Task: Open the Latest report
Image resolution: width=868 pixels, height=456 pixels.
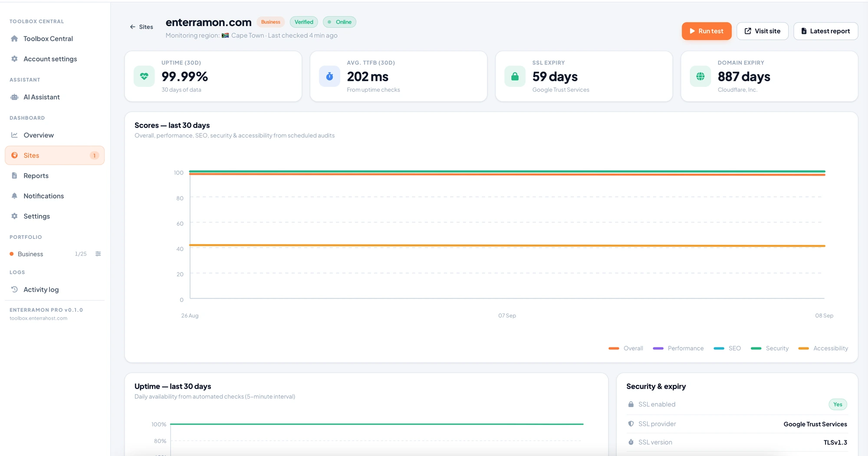Action: tap(825, 31)
